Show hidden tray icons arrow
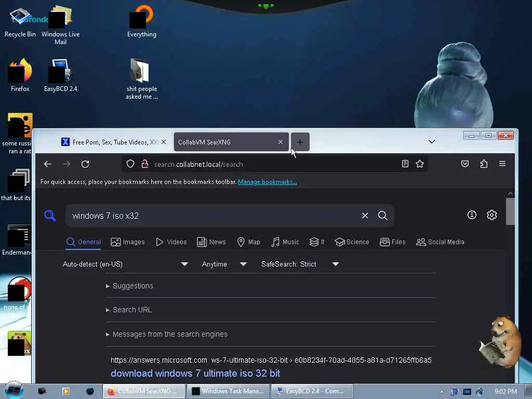Image resolution: width=532 pixels, height=399 pixels. pos(442,392)
